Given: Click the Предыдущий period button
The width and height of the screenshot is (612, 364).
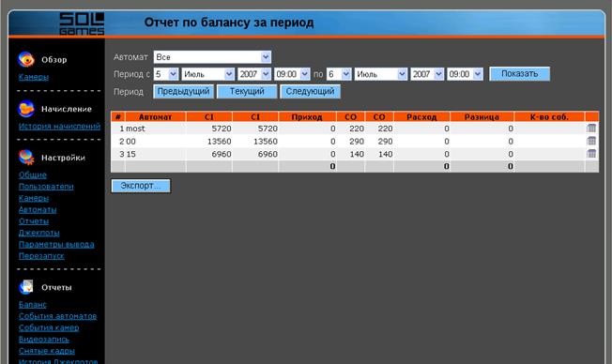Looking at the screenshot, I should 183,91.
